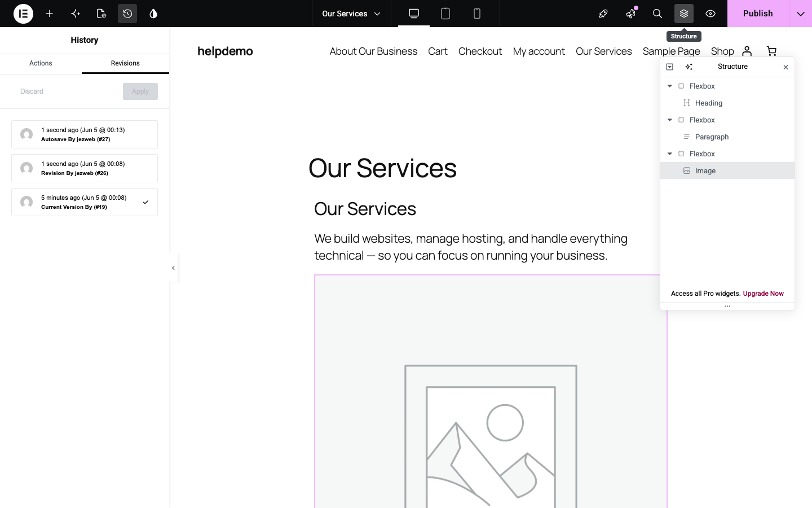This screenshot has height=508, width=812.
Task: Open Our Services menu link
Action: tap(604, 51)
